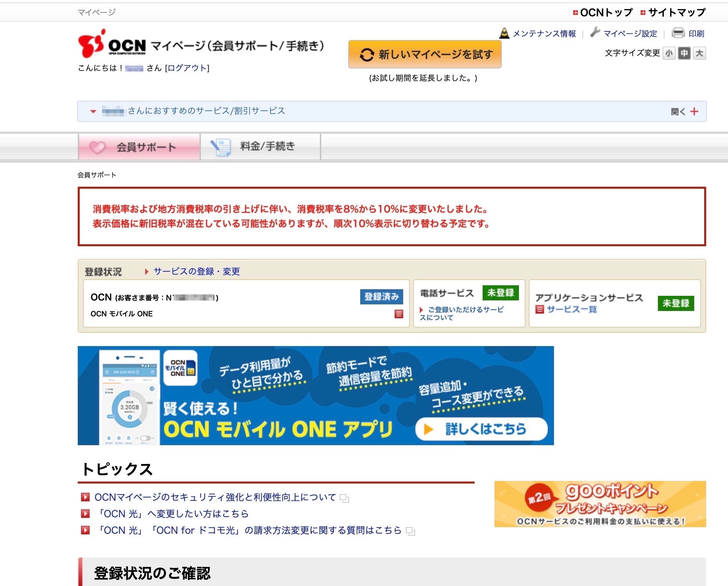Click 未登録 badge for アプリケーションサービス
Image resolution: width=728 pixels, height=586 pixels.
(x=676, y=303)
